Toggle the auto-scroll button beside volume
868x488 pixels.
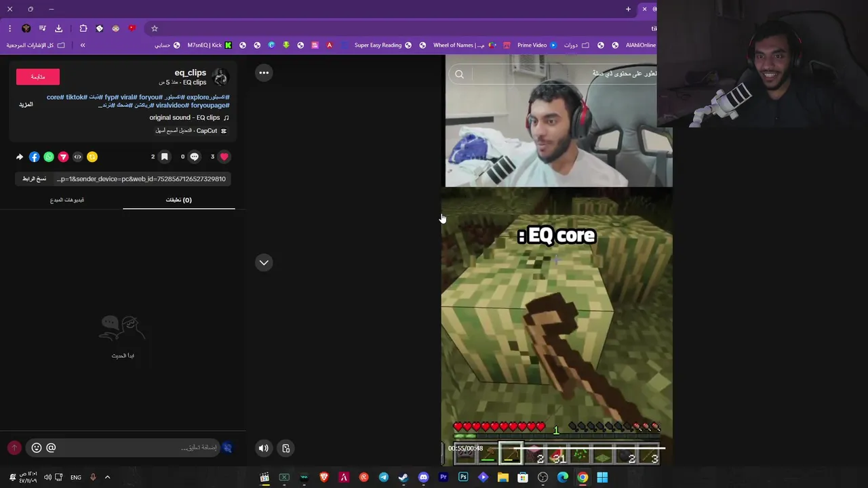pos(286,448)
